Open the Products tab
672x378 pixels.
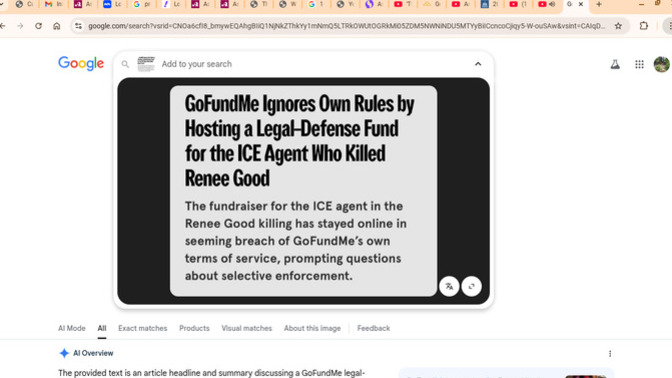[x=194, y=328]
